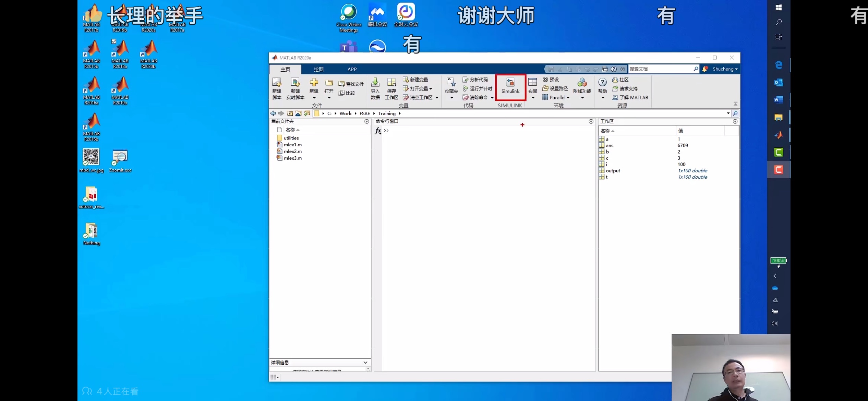Click the Set Path button

pos(555,88)
